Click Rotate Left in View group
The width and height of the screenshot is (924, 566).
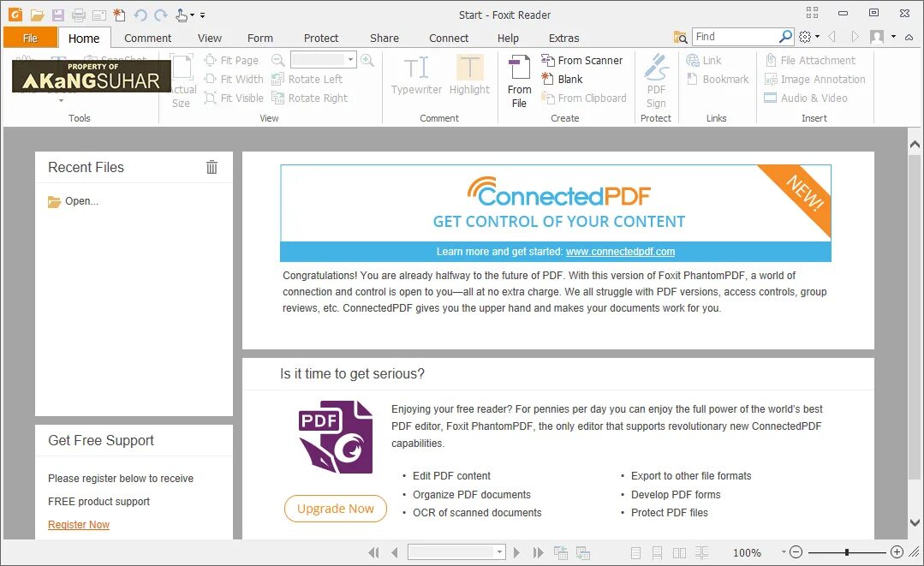coord(307,79)
